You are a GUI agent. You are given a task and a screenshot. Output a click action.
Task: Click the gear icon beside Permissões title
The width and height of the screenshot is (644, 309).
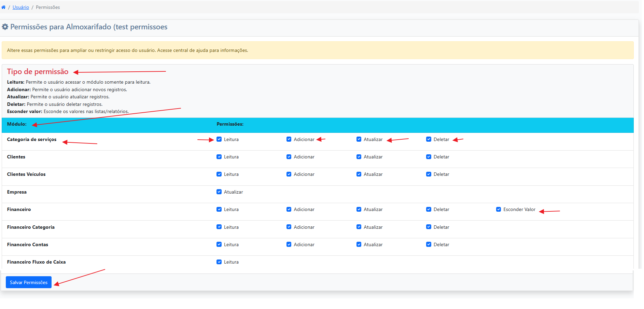coord(5,27)
